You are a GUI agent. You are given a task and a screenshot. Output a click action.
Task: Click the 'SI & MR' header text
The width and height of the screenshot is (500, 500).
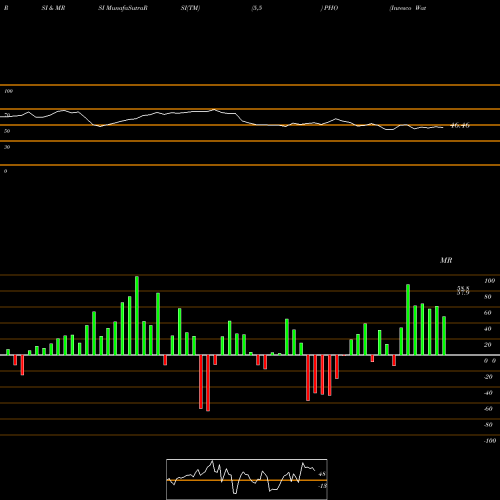53,8
